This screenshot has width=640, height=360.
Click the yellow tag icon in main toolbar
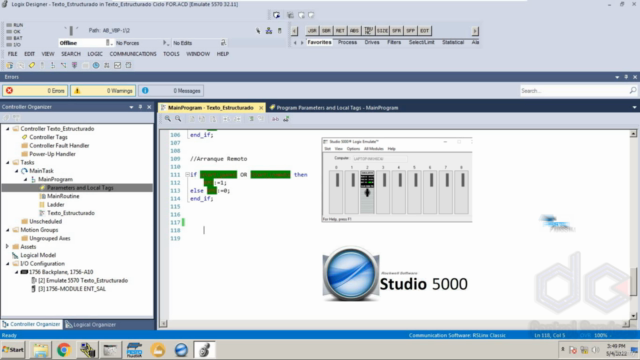click(31, 65)
